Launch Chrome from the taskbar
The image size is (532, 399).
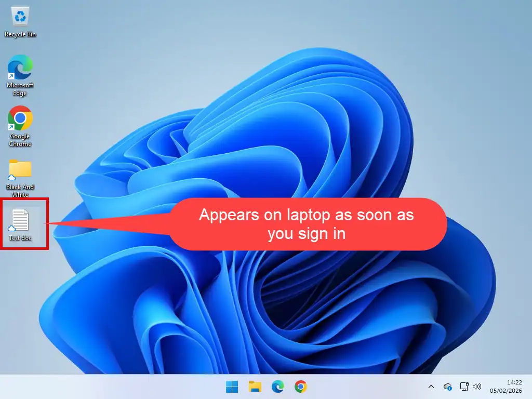tap(300, 387)
